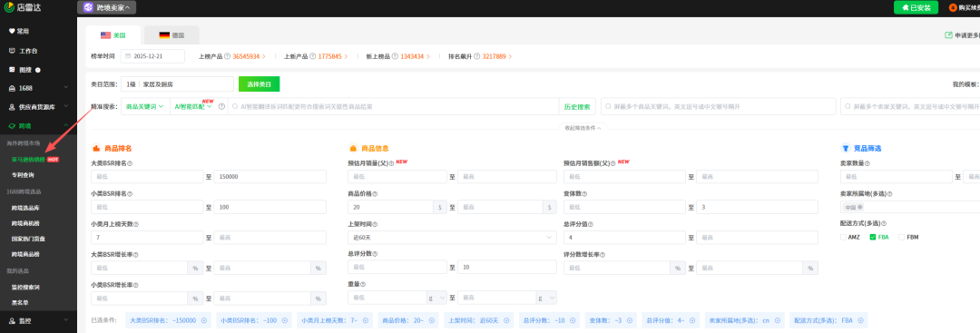Remove the 小类月上榜天数 condition chip

(x=365, y=320)
